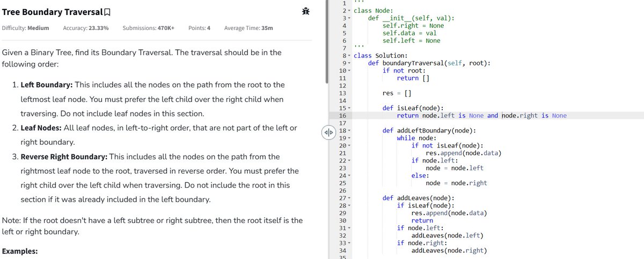644x259 pixels.
Task: Click the 'Tree Boundary Traversal' title
Action: [52, 12]
